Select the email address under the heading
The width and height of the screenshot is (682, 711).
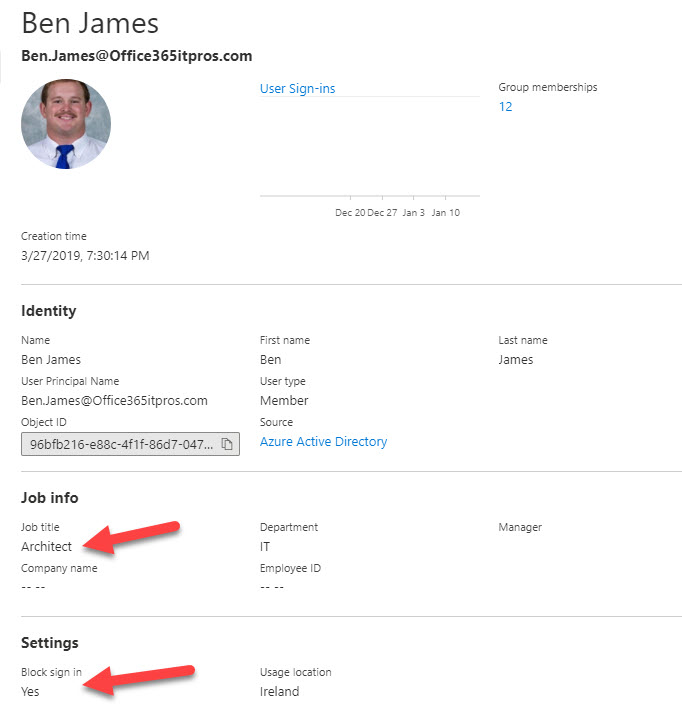pyautogui.click(x=136, y=56)
